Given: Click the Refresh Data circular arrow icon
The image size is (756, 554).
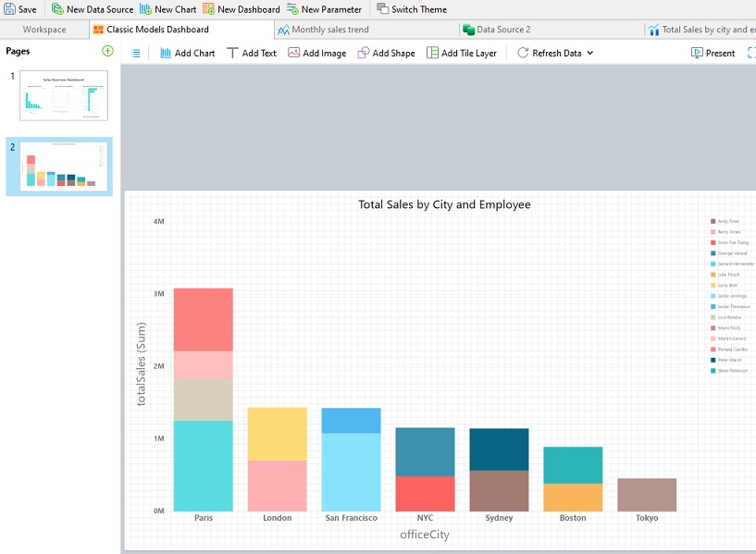Looking at the screenshot, I should pos(523,53).
